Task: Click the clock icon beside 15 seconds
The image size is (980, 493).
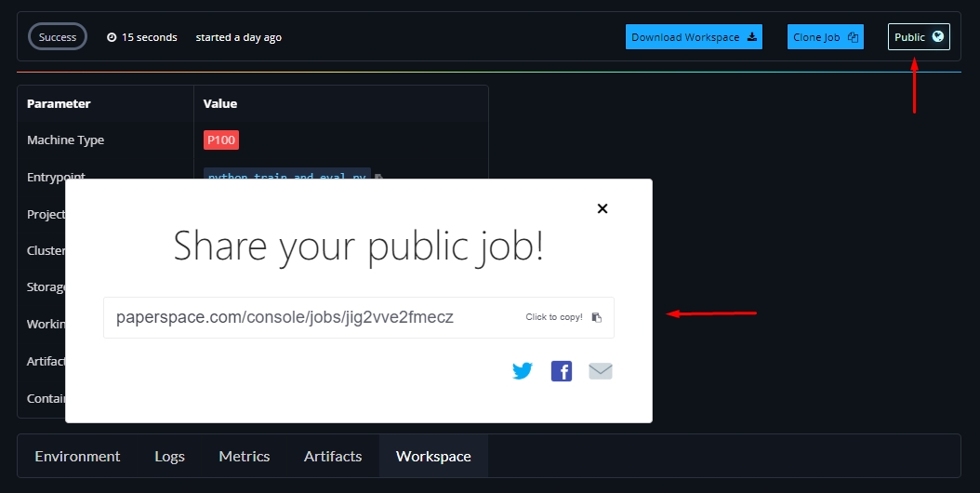Action: pyautogui.click(x=112, y=37)
